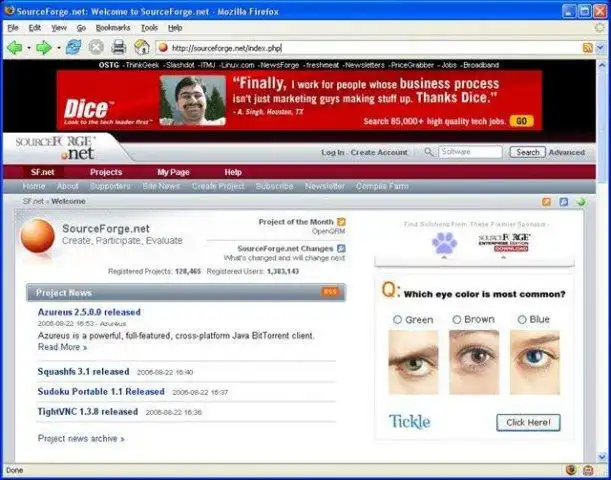Image resolution: width=611 pixels, height=480 pixels.
Task: Open the Log In link
Action: 333,152
